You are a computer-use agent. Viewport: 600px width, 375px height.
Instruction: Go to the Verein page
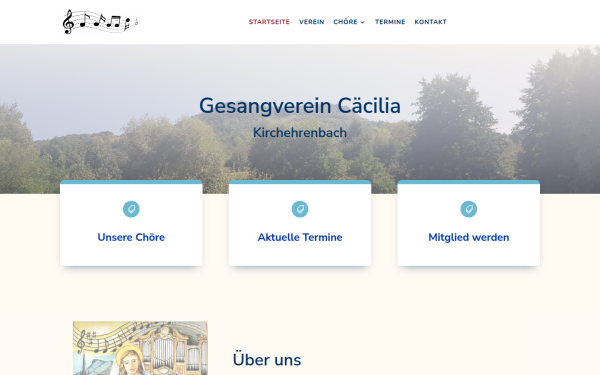(x=311, y=22)
